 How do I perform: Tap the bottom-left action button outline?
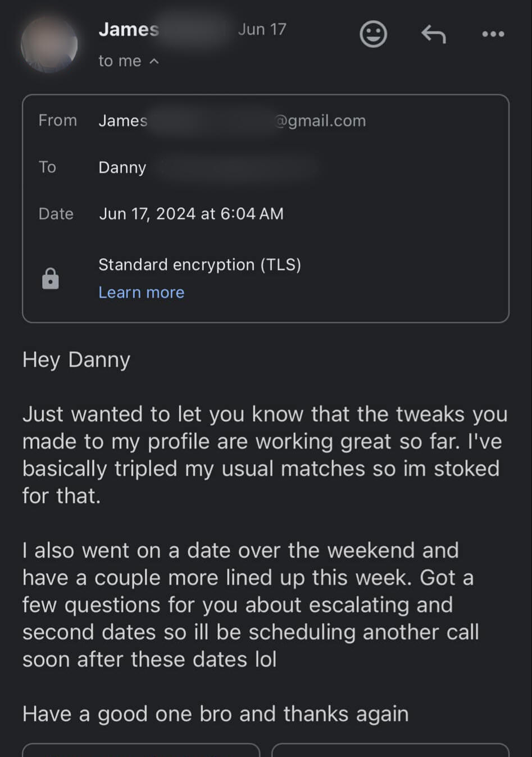[141, 750]
